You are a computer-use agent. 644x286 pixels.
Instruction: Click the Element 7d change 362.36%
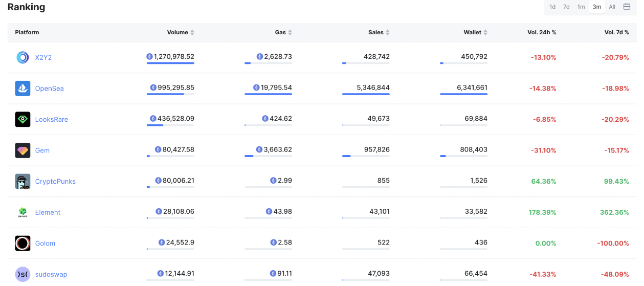click(x=614, y=212)
